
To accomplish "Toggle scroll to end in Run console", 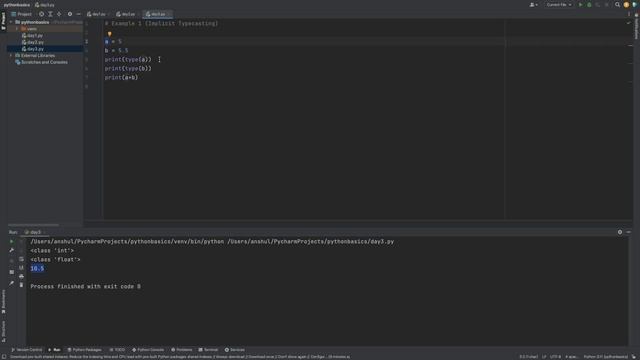I will [21, 268].
